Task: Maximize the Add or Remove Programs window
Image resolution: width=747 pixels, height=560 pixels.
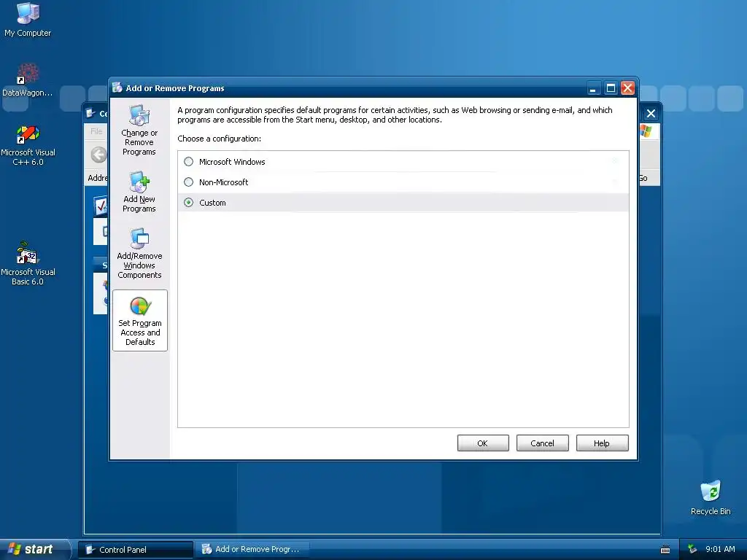Action: (x=611, y=88)
